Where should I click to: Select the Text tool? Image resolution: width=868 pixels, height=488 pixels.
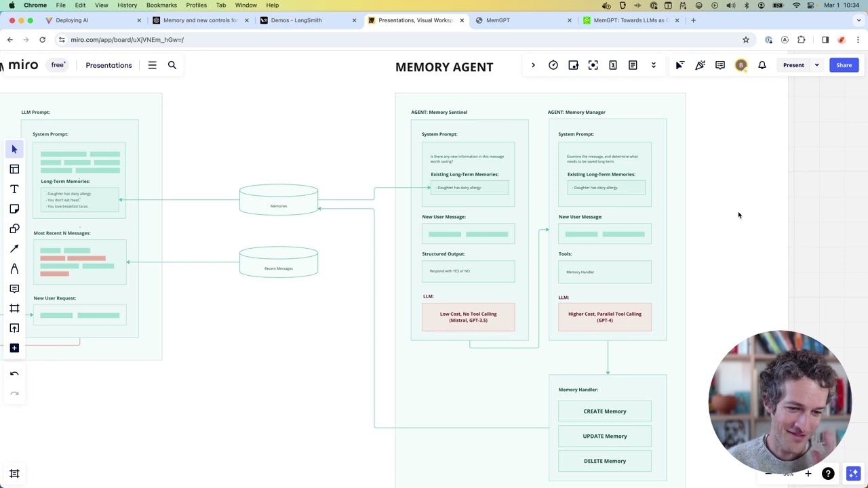coord(14,189)
